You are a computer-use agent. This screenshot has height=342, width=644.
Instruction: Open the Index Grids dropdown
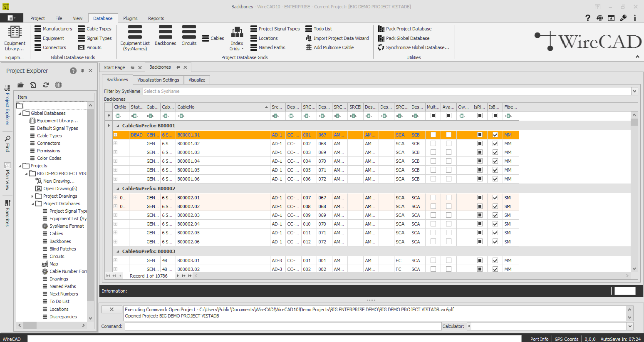pos(237,38)
